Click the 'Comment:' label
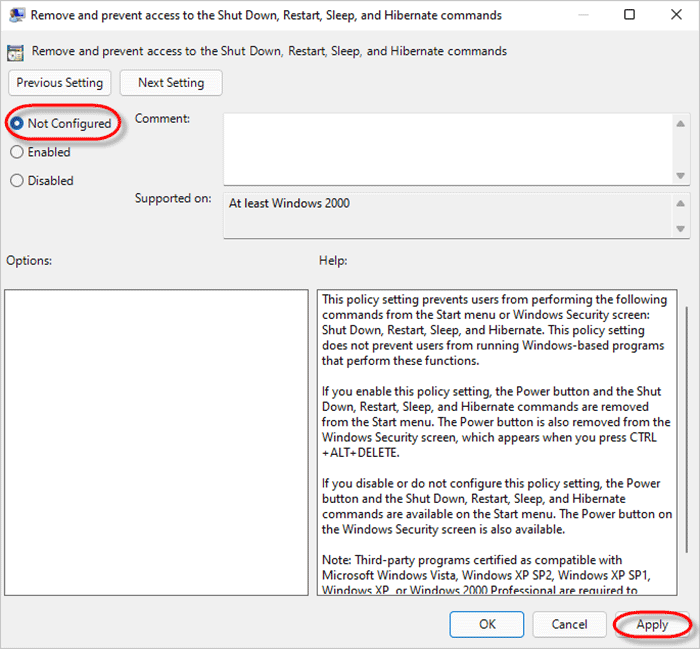The height and width of the screenshot is (649, 700). pyautogui.click(x=162, y=119)
